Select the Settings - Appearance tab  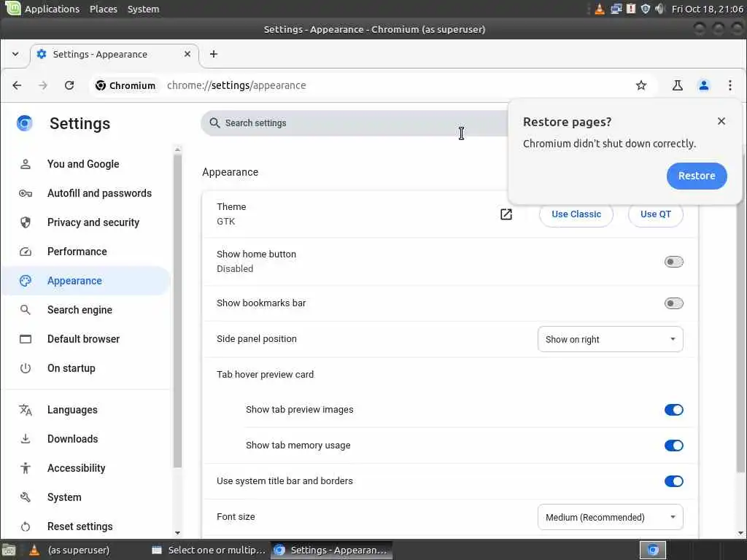pos(115,54)
